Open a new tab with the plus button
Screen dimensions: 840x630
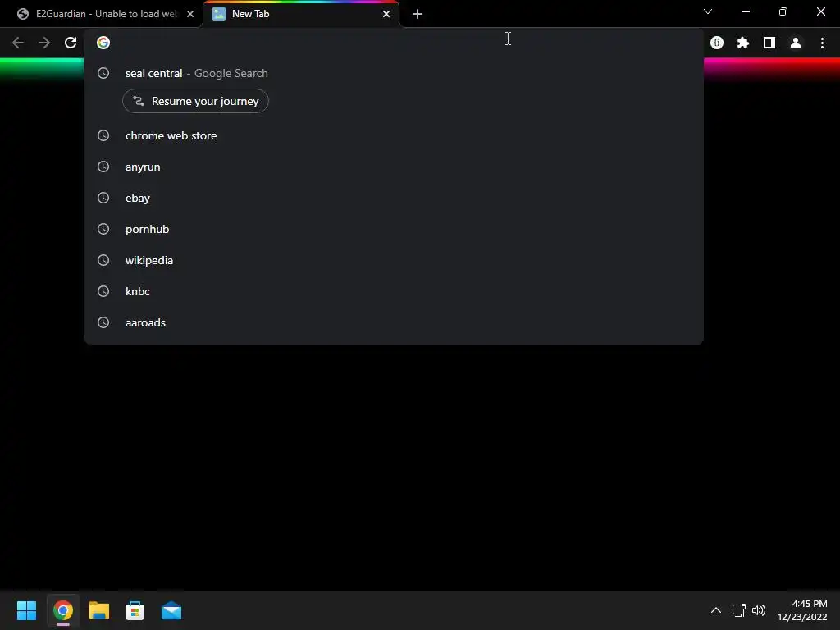pyautogui.click(x=418, y=14)
